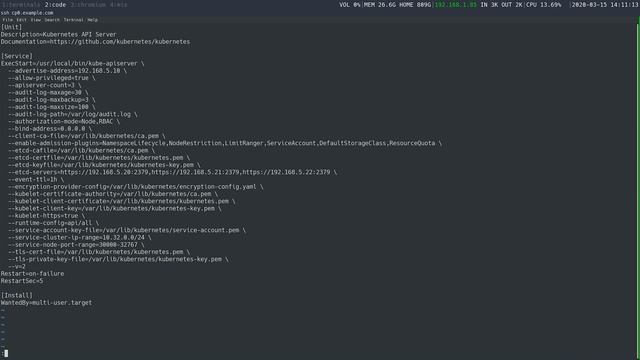Click the --authorization-mode=Node,RBAC line

pyautogui.click(x=64, y=121)
